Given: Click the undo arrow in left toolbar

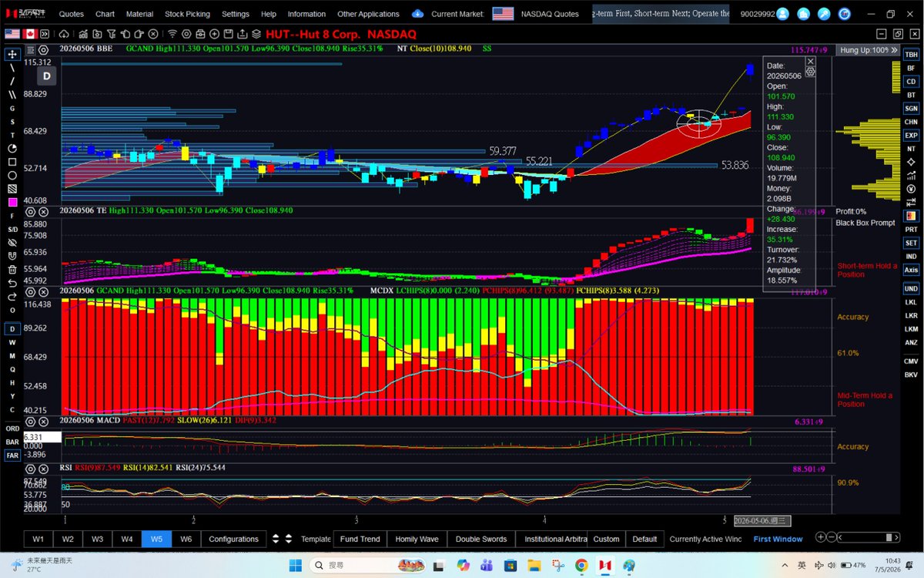Looking at the screenshot, I should [x=12, y=283].
